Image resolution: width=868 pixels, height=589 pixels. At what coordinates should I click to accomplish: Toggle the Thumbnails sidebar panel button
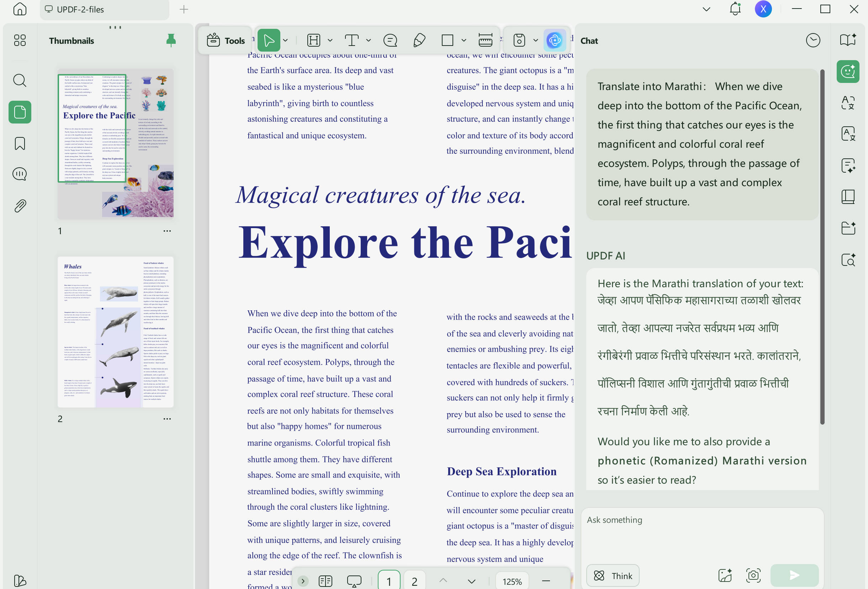tap(20, 112)
